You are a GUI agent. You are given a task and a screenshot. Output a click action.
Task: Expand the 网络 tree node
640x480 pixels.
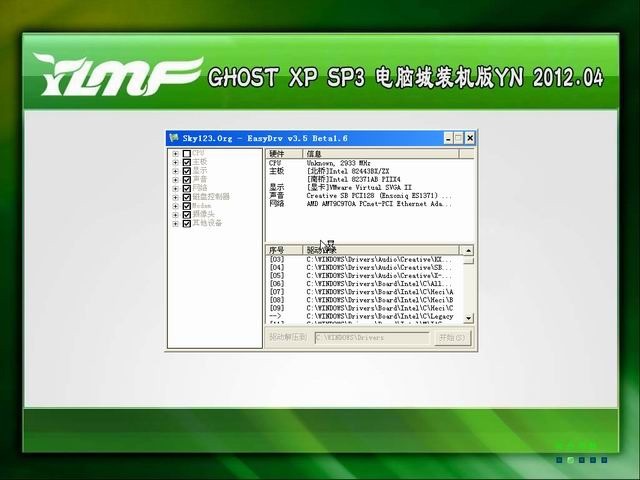tap(176, 189)
